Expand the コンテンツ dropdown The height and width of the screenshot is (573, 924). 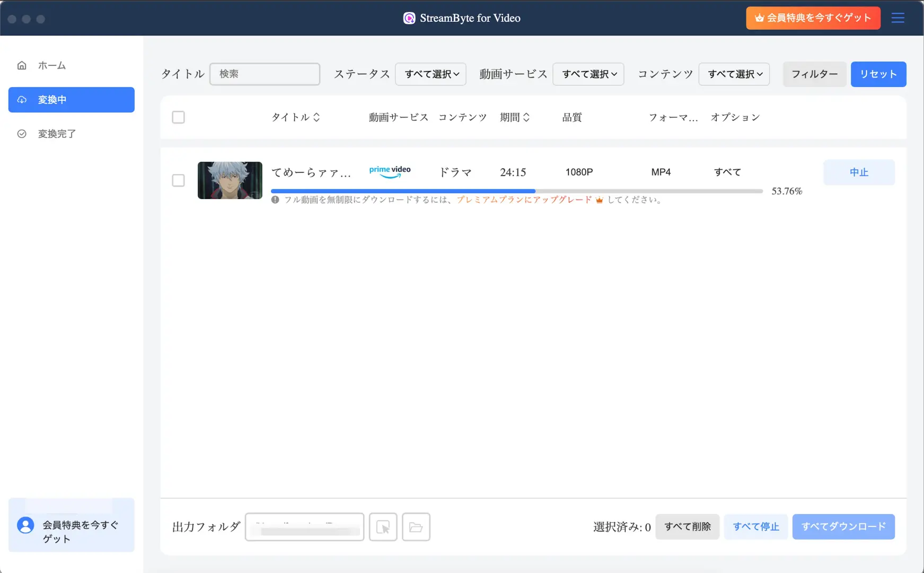[734, 74]
